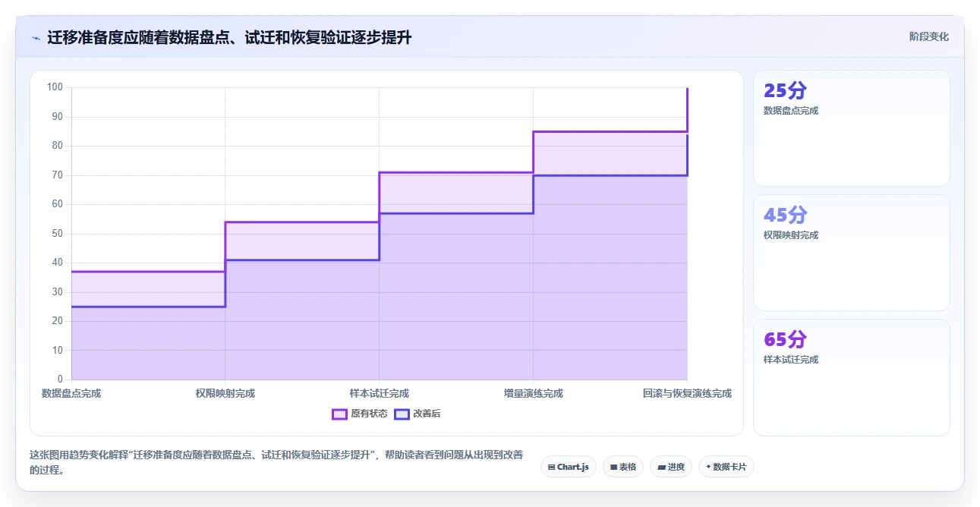Open the 45分 权限映射完成 card
Image resolution: width=980 pixels, height=507 pixels.
(851, 253)
